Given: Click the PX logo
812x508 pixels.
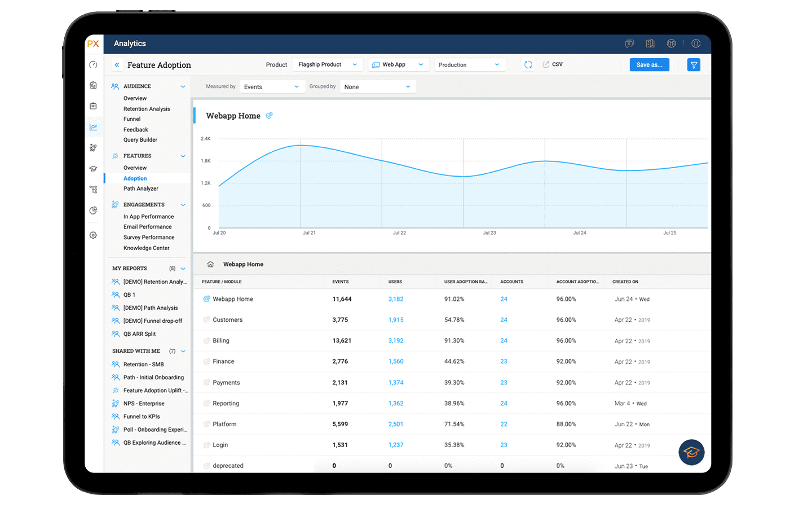Looking at the screenshot, I should tap(94, 43).
